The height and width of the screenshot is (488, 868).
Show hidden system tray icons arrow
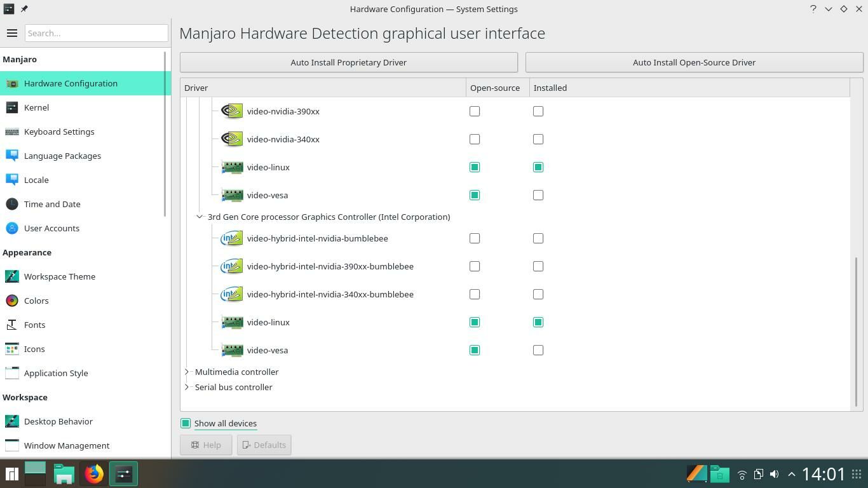click(791, 474)
